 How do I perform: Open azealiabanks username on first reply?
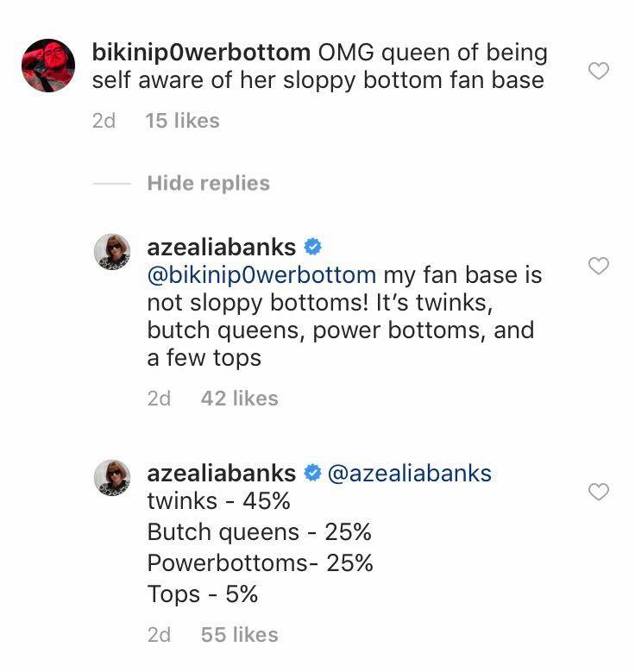(x=221, y=247)
